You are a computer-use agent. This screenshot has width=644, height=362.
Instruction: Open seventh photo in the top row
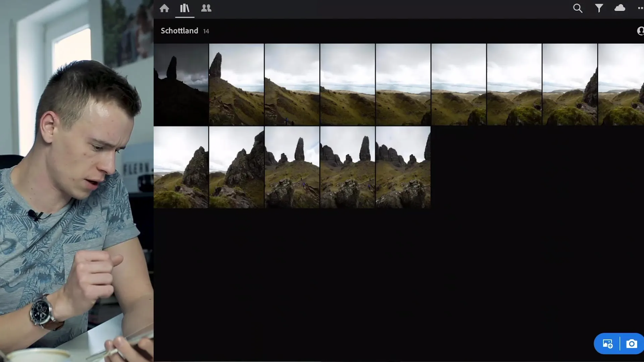tap(514, 84)
